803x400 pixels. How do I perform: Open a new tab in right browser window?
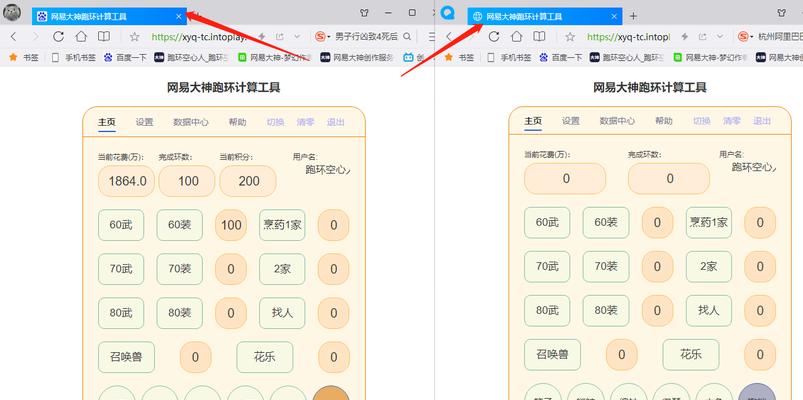pos(633,16)
